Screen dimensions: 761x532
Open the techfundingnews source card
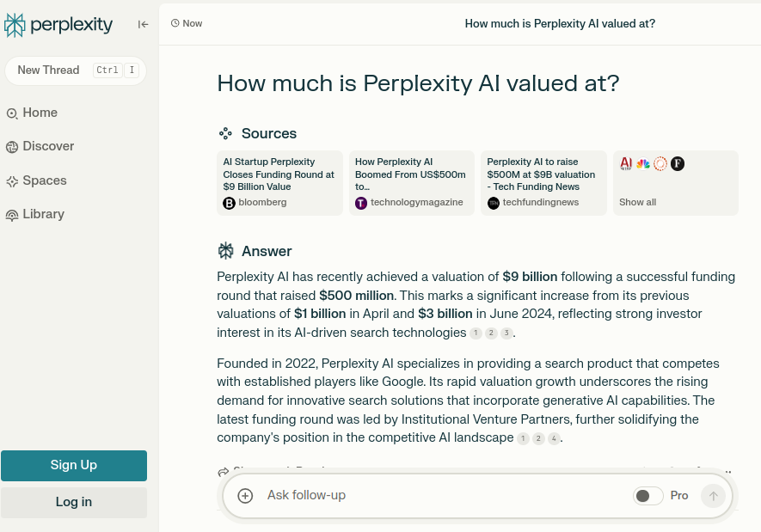[543, 182]
